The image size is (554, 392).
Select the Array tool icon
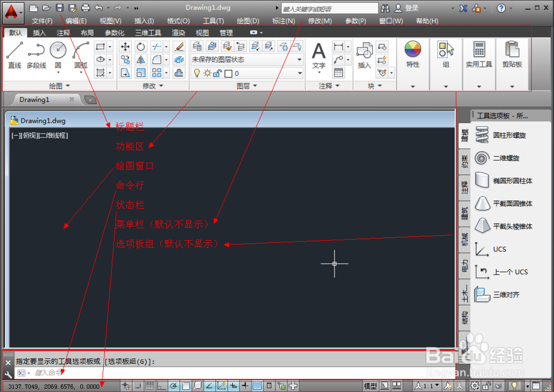click(156, 73)
